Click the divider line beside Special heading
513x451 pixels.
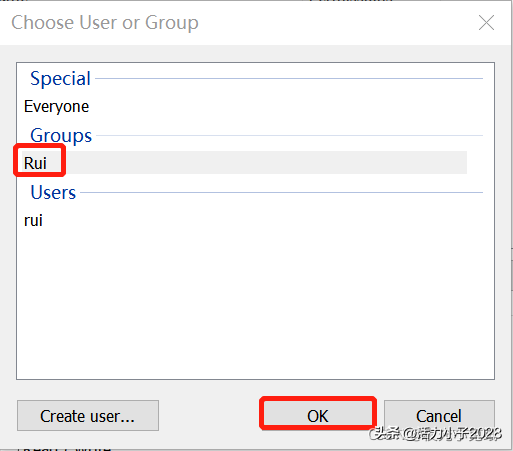click(289, 79)
